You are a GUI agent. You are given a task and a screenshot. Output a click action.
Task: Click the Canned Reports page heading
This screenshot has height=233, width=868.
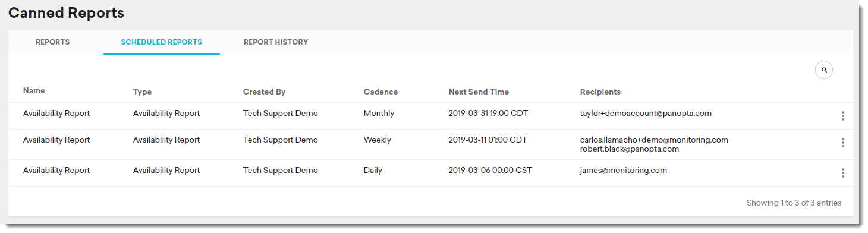[x=67, y=12]
